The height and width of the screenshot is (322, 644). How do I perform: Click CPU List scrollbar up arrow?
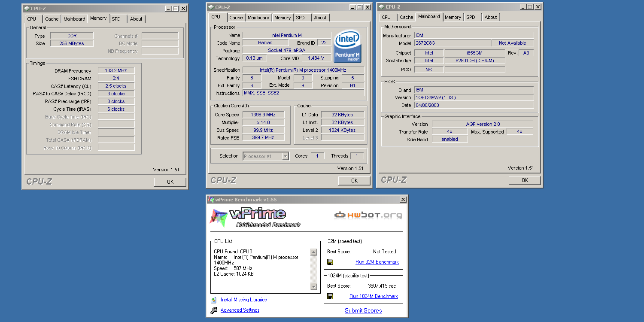[x=313, y=252]
